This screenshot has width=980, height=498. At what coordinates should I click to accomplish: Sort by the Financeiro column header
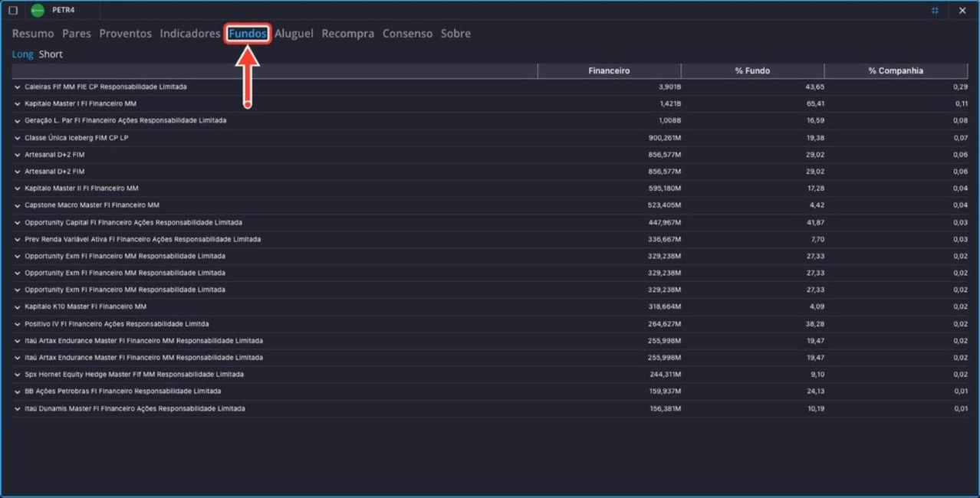tap(609, 70)
